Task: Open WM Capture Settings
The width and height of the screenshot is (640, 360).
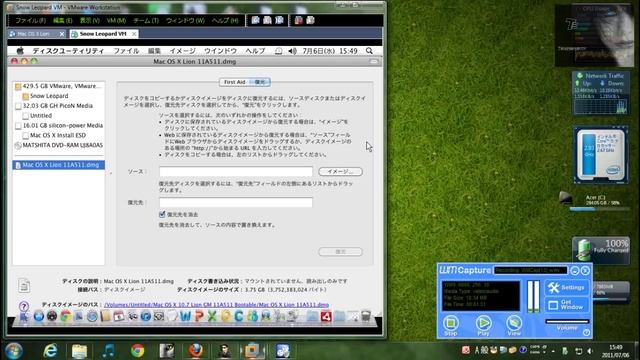Action: pyautogui.click(x=567, y=288)
